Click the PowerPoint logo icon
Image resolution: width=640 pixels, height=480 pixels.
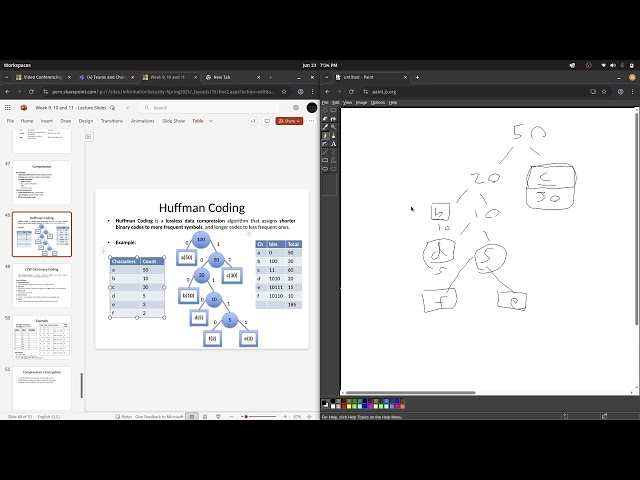pos(24,108)
